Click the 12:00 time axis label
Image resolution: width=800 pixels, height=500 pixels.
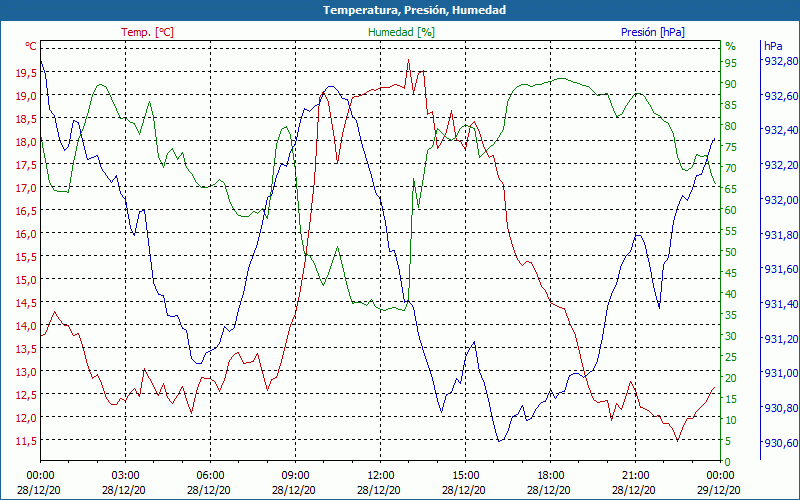pyautogui.click(x=380, y=476)
